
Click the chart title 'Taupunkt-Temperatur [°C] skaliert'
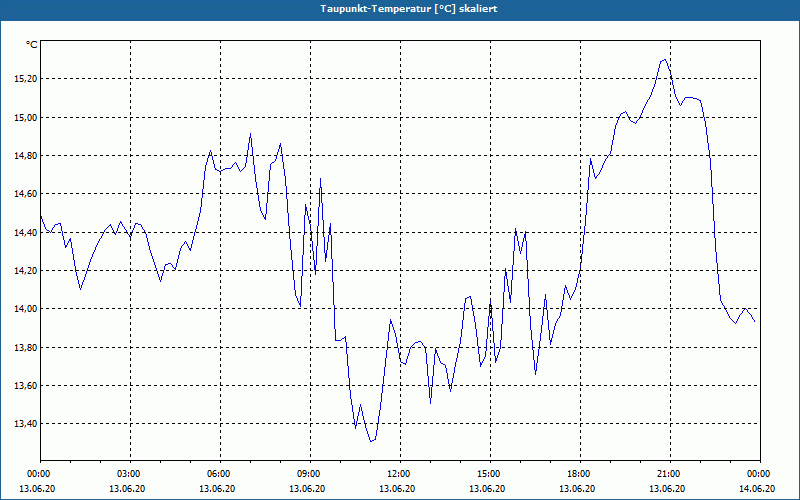(409, 9)
